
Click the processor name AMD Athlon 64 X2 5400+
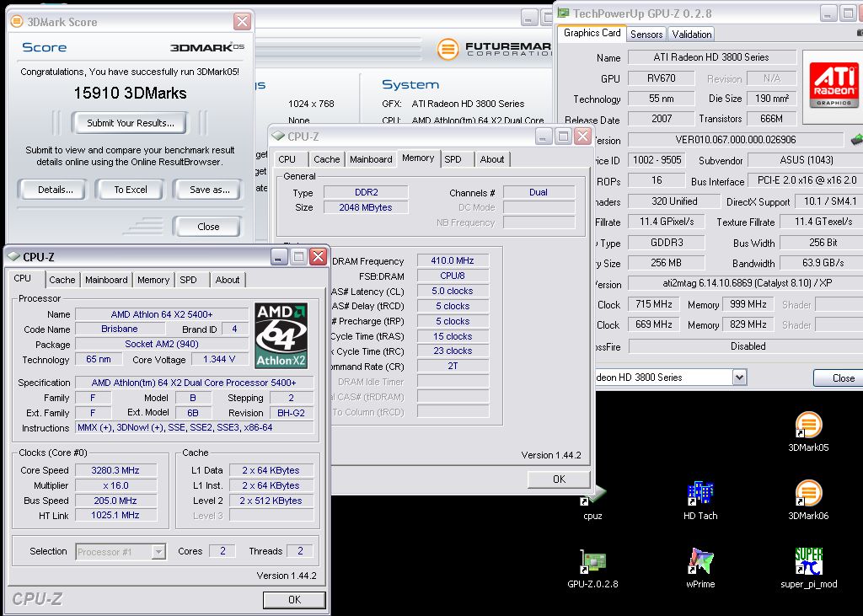162,314
